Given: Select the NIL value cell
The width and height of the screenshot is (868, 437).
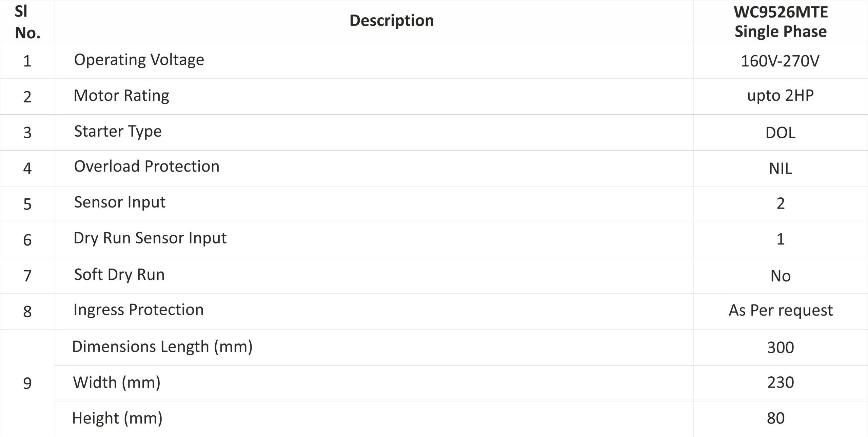Looking at the screenshot, I should coord(780,168).
